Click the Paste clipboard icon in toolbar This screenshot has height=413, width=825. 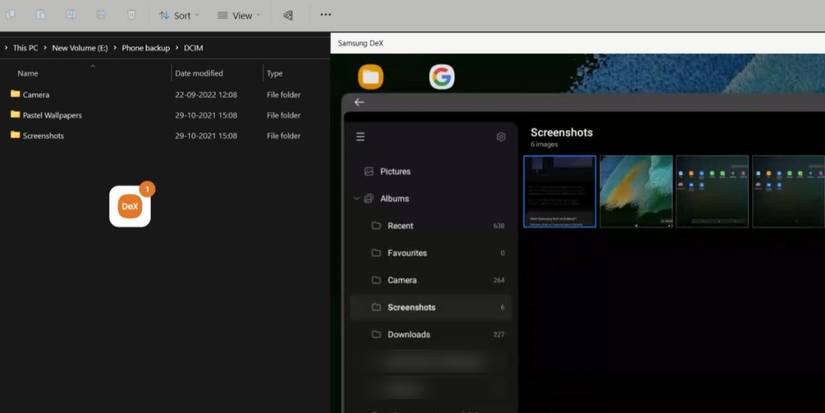[41, 15]
